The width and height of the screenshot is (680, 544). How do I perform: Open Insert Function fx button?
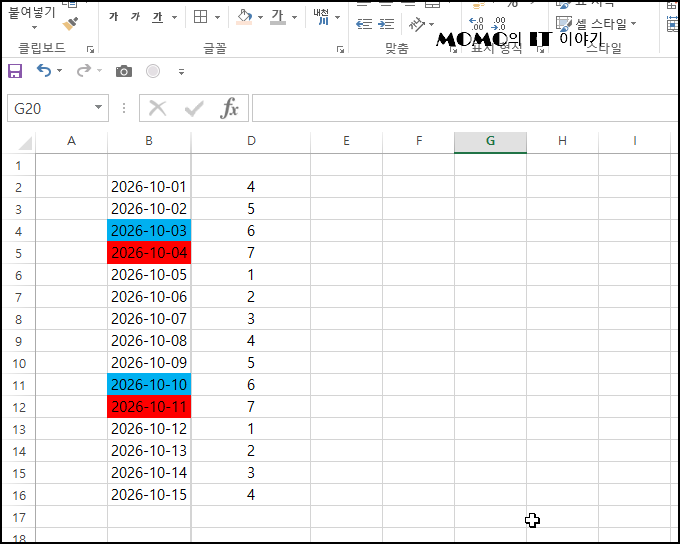pyautogui.click(x=229, y=108)
